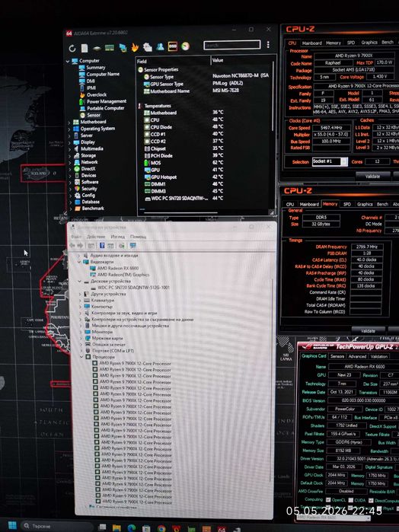Expand the Motherboard node in AIDA64 tree

click(69, 122)
